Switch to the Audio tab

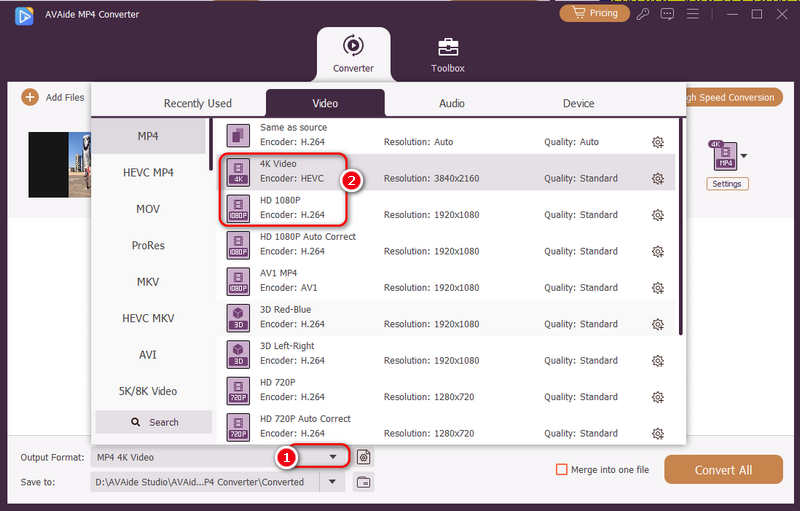452,103
